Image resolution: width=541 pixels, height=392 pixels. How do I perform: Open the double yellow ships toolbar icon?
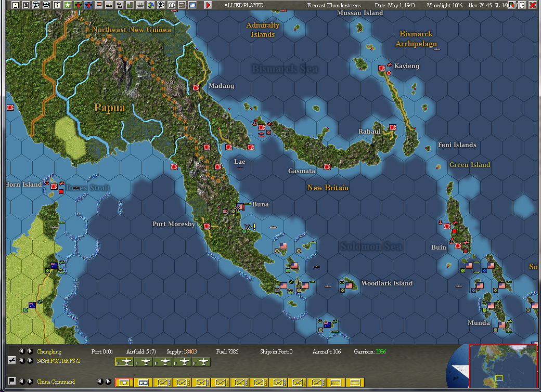[x=119, y=5]
